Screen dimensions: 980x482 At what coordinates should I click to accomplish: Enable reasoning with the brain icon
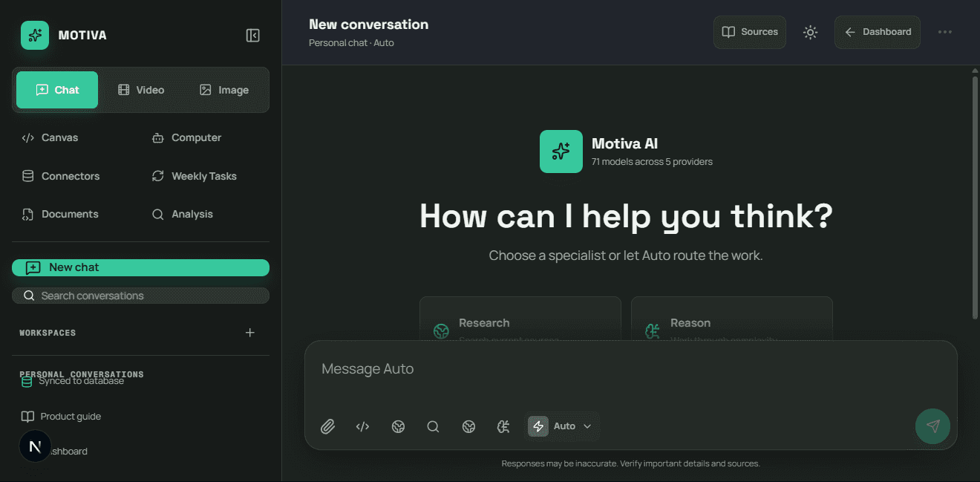(x=503, y=426)
